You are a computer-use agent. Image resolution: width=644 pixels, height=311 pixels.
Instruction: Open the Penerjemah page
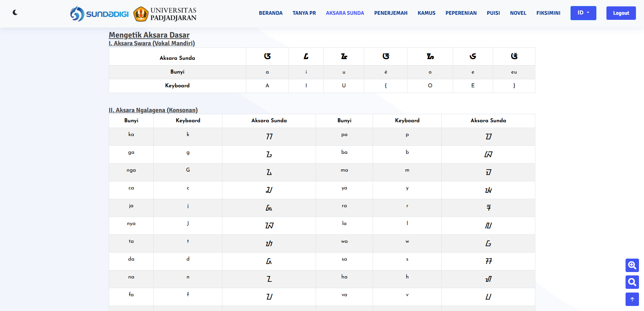coord(391,13)
